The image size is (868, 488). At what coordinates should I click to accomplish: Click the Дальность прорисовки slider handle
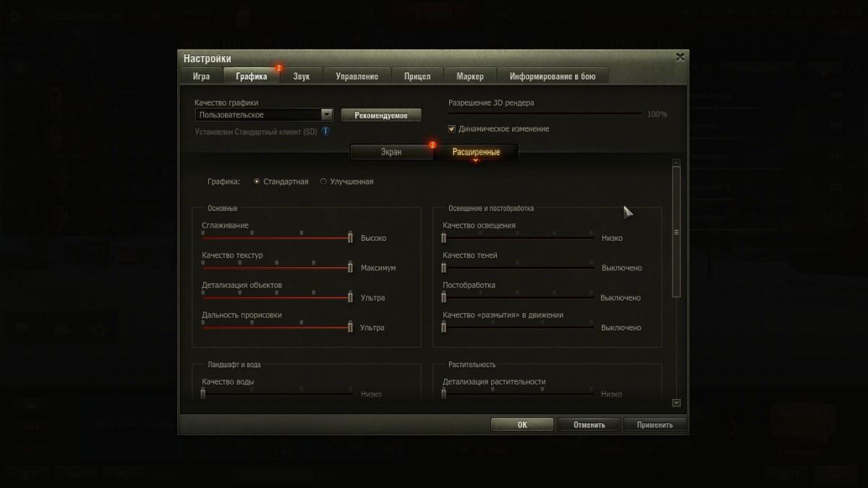coord(350,327)
